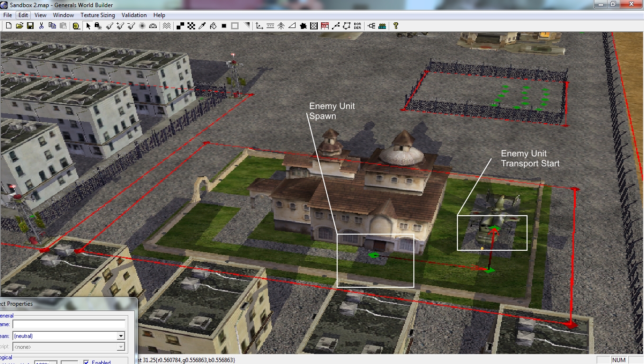Choose the flood fill bucket tool
Viewport: 644px width, 364px height.
coord(213,26)
